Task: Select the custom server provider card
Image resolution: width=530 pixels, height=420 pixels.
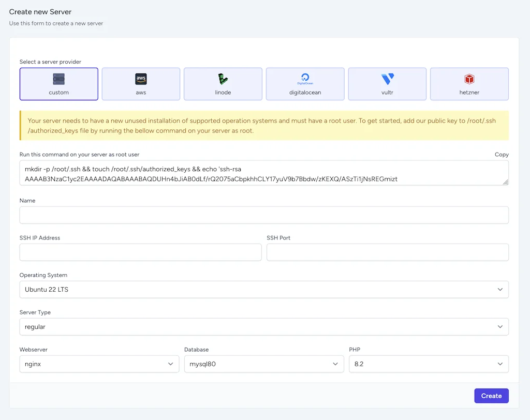Action: click(x=58, y=84)
